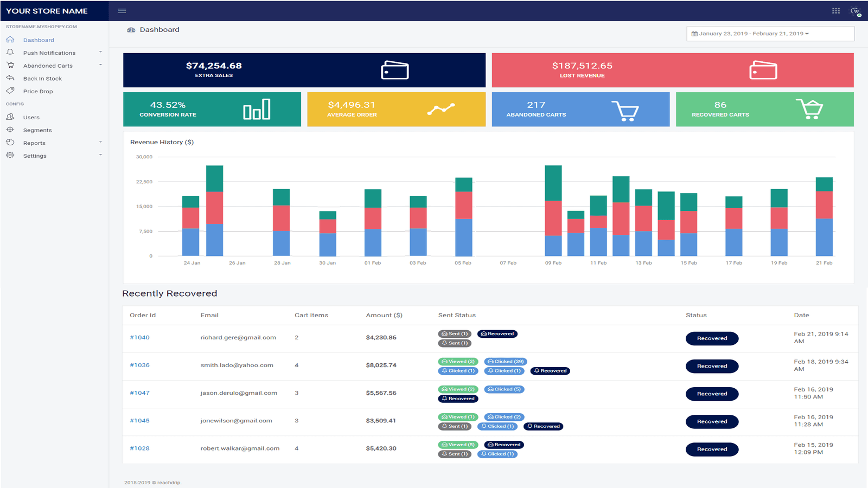The image size is (868, 488).
Task: Click the hamburger menu to collapse sidebar
Action: tap(122, 10)
